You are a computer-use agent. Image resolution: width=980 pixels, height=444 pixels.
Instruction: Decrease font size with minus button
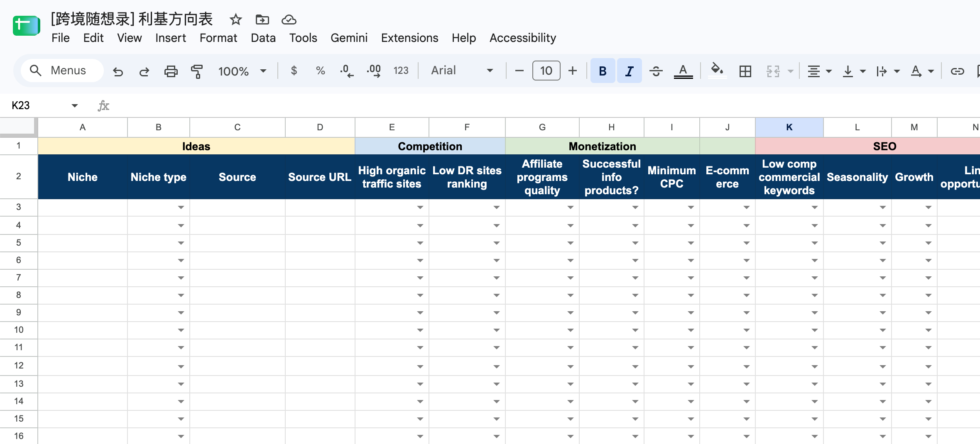click(519, 71)
